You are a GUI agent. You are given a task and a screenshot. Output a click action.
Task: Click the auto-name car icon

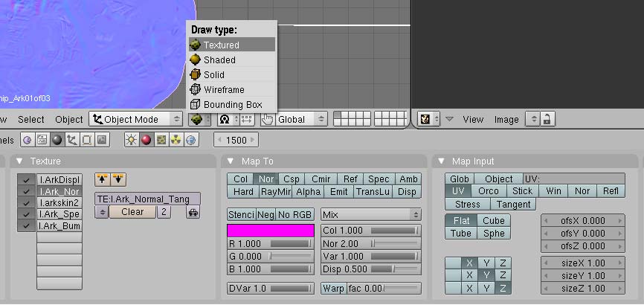193,212
